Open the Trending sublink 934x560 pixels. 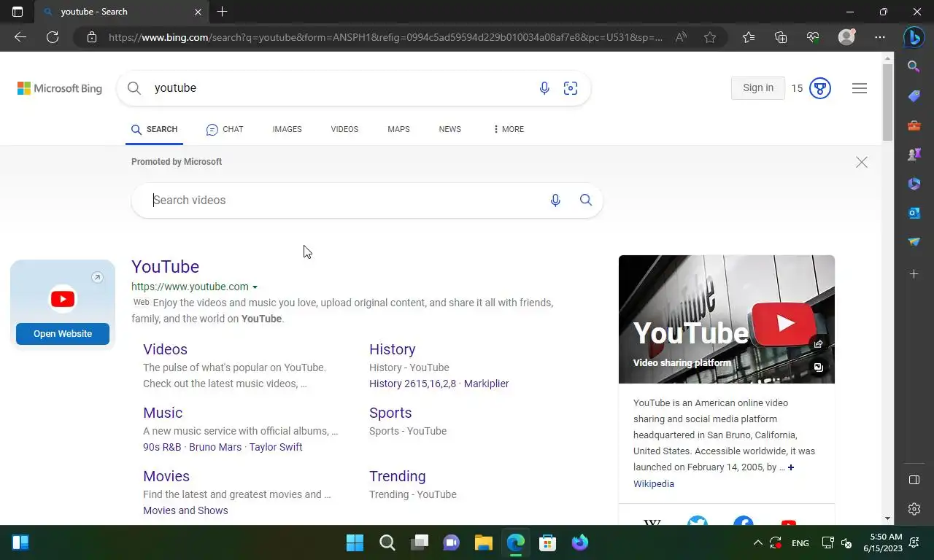pos(397,476)
